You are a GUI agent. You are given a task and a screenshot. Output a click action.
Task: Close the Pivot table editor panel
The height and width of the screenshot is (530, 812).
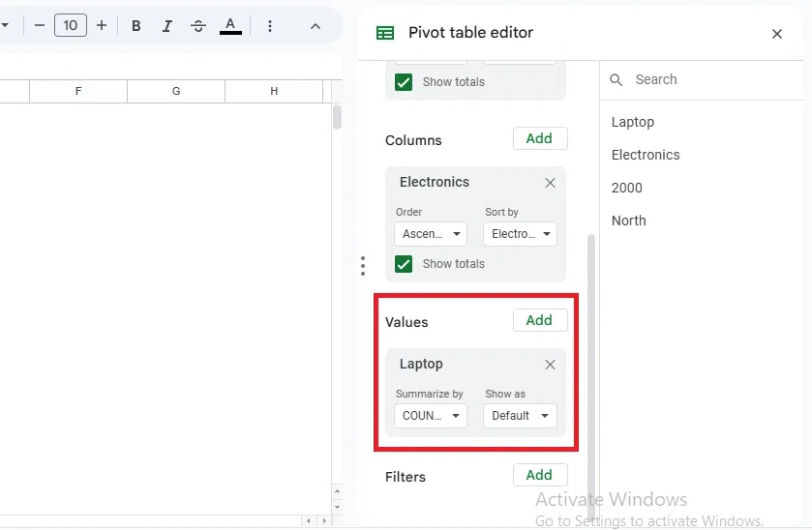click(x=776, y=34)
